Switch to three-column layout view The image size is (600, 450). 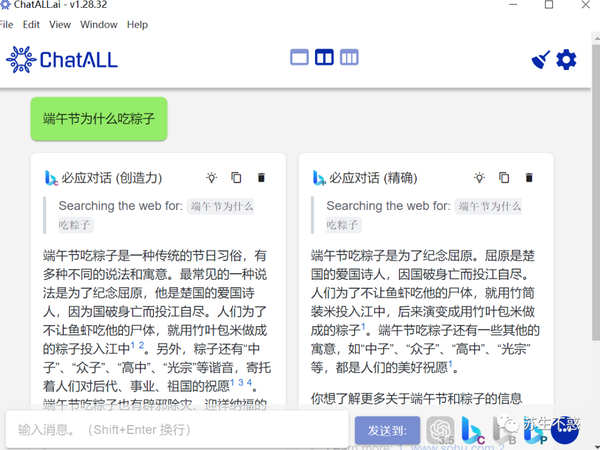click(349, 57)
